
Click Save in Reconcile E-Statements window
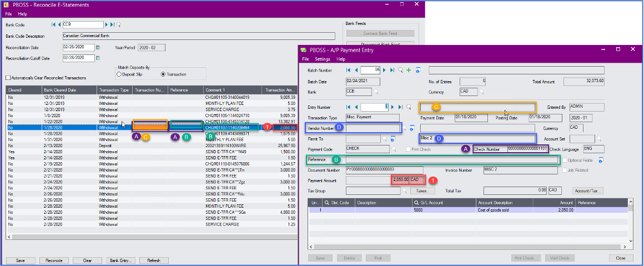coord(20,260)
